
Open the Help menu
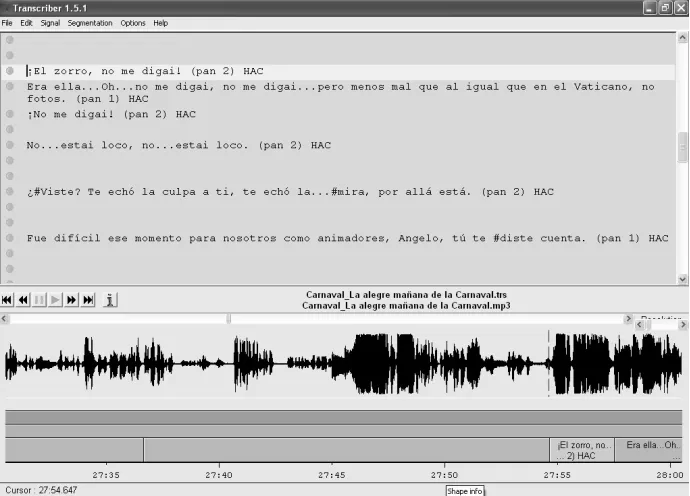161,23
